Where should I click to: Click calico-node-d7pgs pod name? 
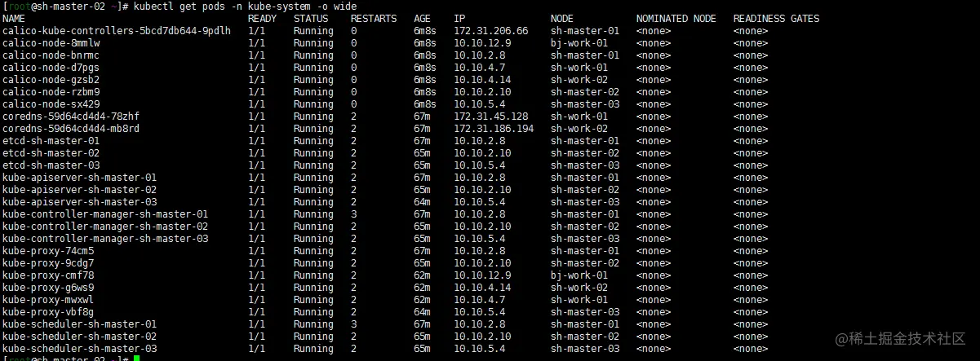(51, 68)
